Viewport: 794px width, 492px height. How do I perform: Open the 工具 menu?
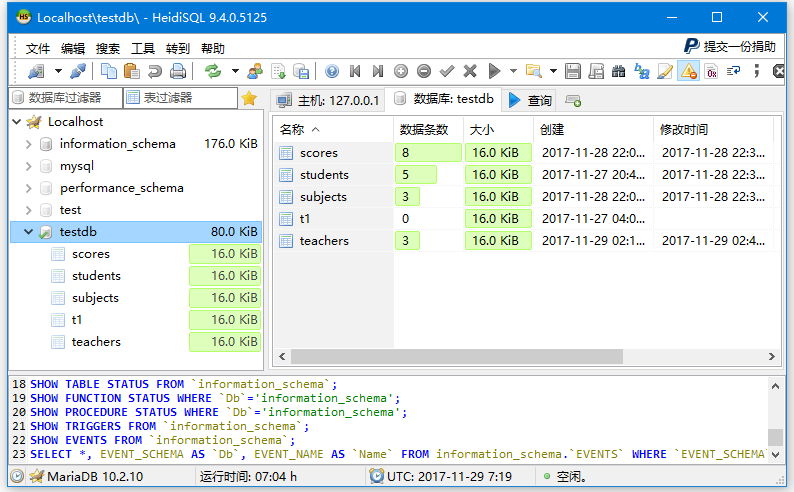(x=143, y=48)
